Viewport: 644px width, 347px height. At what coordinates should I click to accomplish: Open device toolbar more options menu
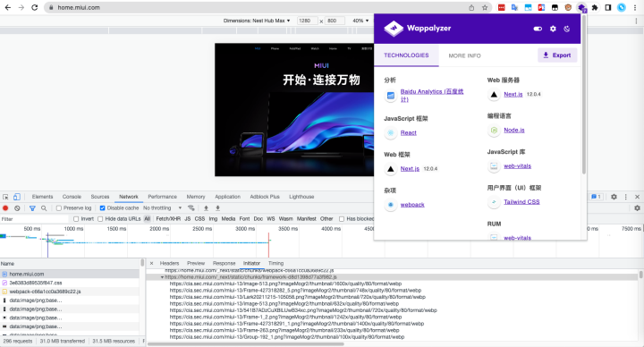point(637,21)
